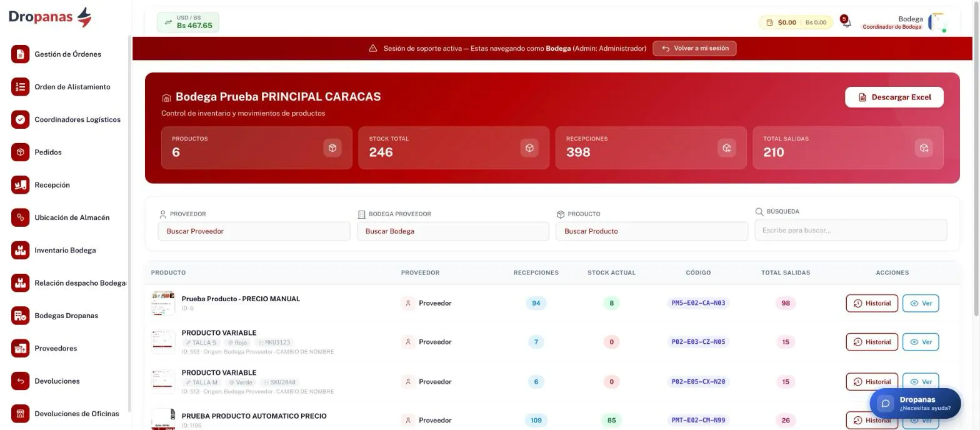Open the Dropanas help chat bubble
Viewport: 980px width, 430px height.
coord(915,404)
